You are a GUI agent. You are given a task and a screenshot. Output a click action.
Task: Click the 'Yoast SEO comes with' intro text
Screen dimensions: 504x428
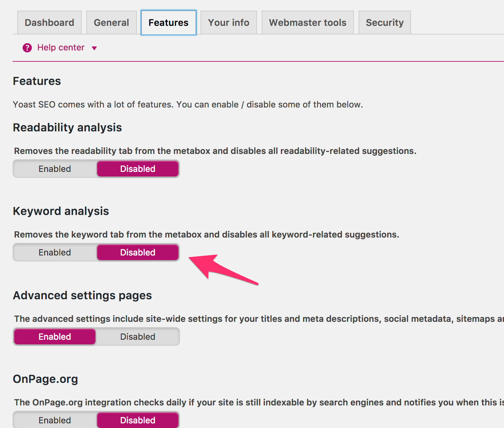(x=188, y=105)
